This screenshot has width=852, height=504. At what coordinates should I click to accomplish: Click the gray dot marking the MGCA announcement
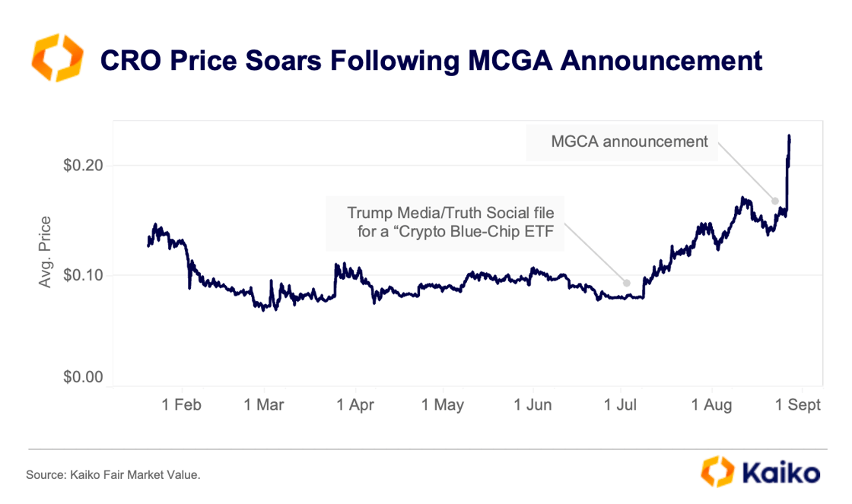pyautogui.click(x=775, y=201)
